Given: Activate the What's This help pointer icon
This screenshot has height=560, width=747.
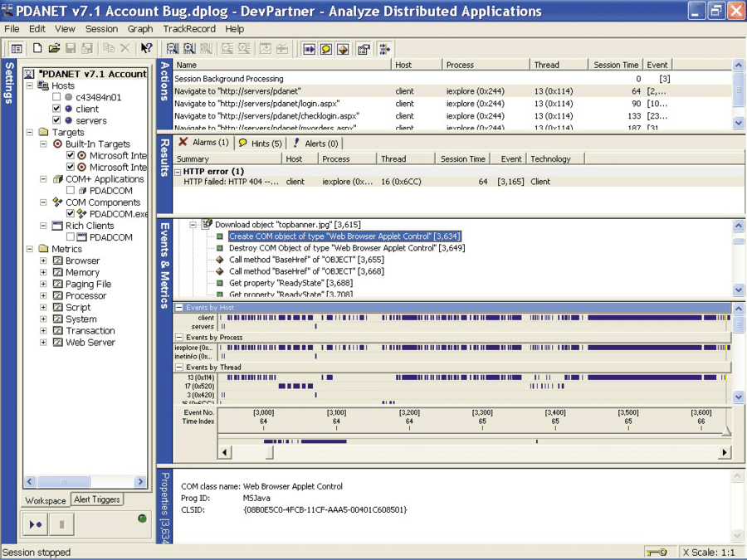Looking at the screenshot, I should (146, 48).
